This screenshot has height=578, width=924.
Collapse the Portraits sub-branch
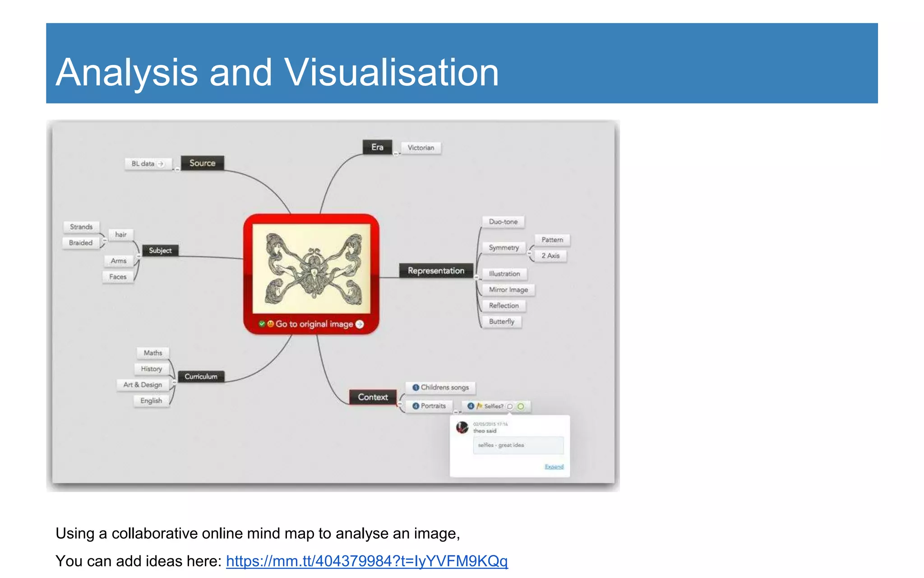[456, 412]
